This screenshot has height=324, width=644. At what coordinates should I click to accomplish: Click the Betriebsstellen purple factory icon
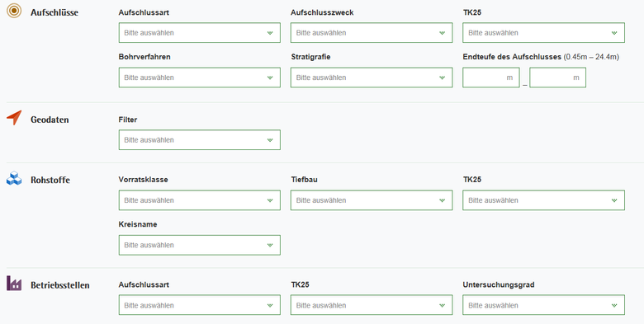14,283
